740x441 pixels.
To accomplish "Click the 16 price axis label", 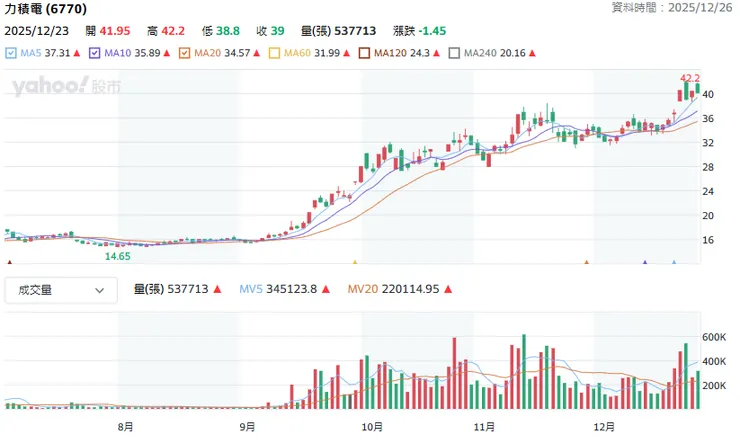I will (708, 240).
